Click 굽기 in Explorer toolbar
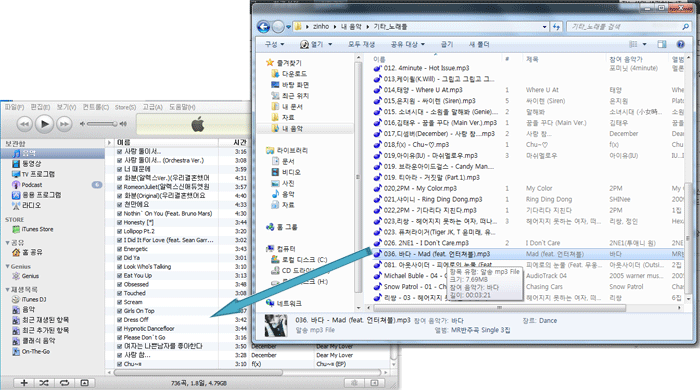 coord(446,44)
